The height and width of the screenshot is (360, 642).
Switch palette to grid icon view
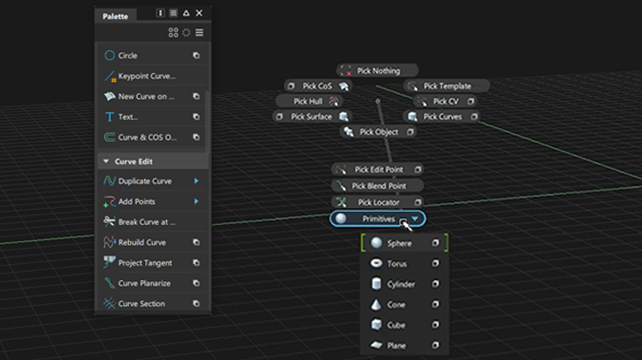[x=173, y=32]
